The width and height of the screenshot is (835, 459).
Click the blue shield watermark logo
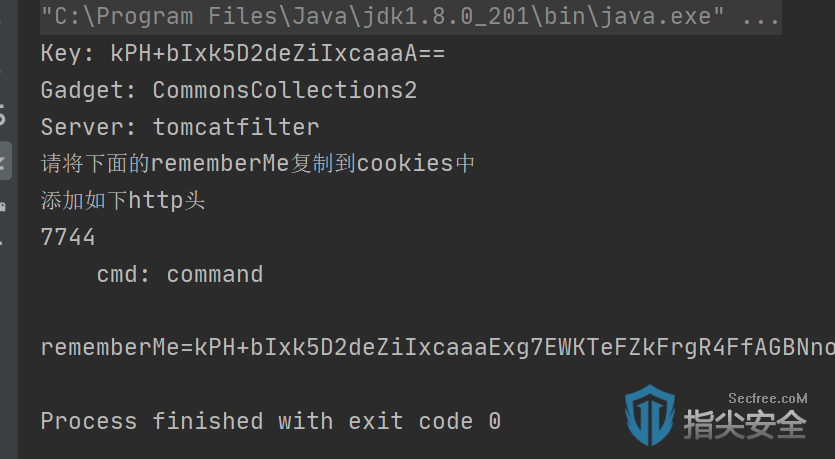(x=650, y=415)
